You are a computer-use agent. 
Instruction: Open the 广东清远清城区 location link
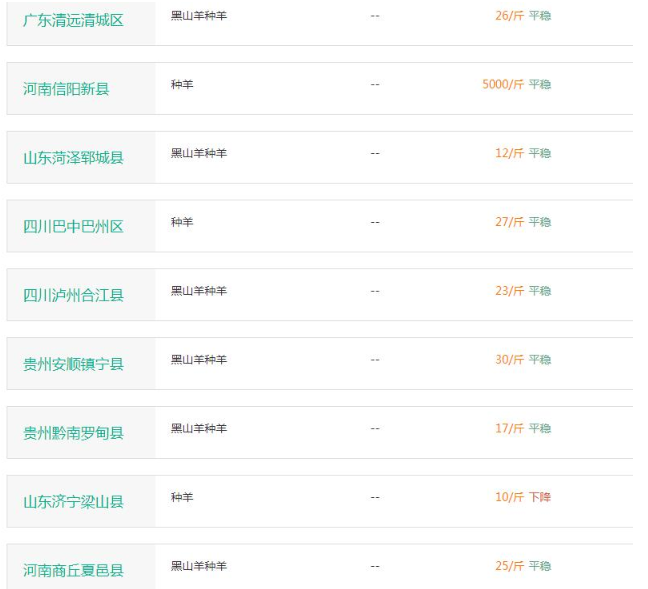pos(73,20)
